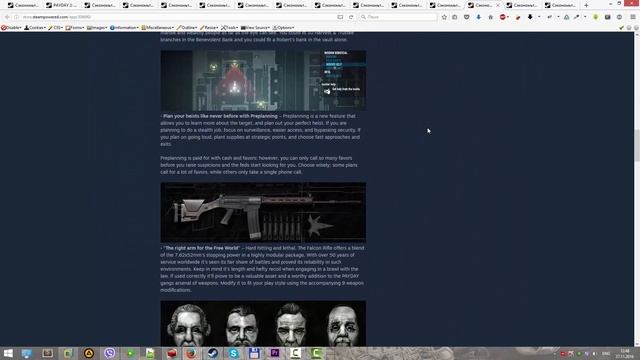Open downloads panel with blue arrow
The width and height of the screenshot is (640, 360).
478,17
